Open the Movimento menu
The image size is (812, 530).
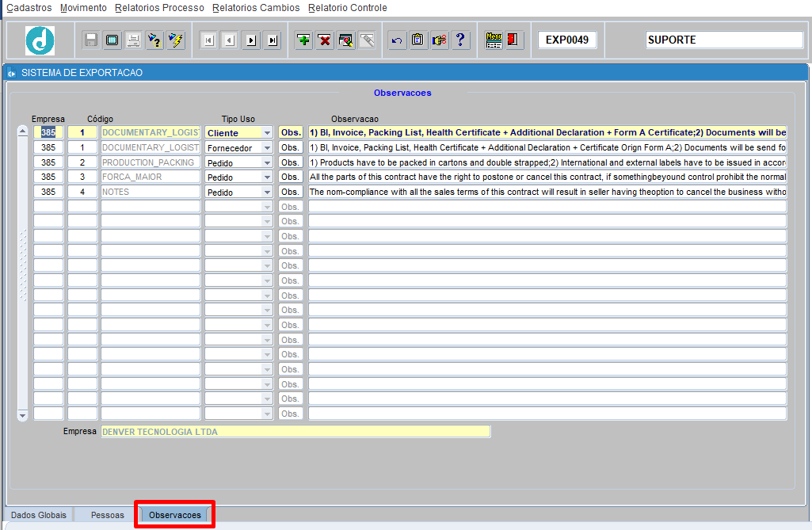click(83, 8)
